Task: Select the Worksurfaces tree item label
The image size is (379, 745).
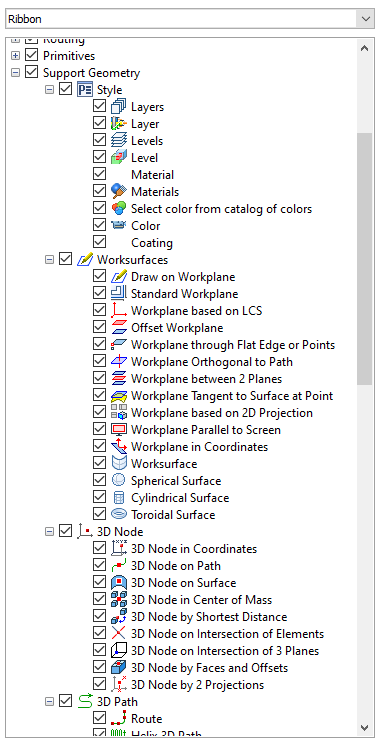Action: tap(132, 260)
